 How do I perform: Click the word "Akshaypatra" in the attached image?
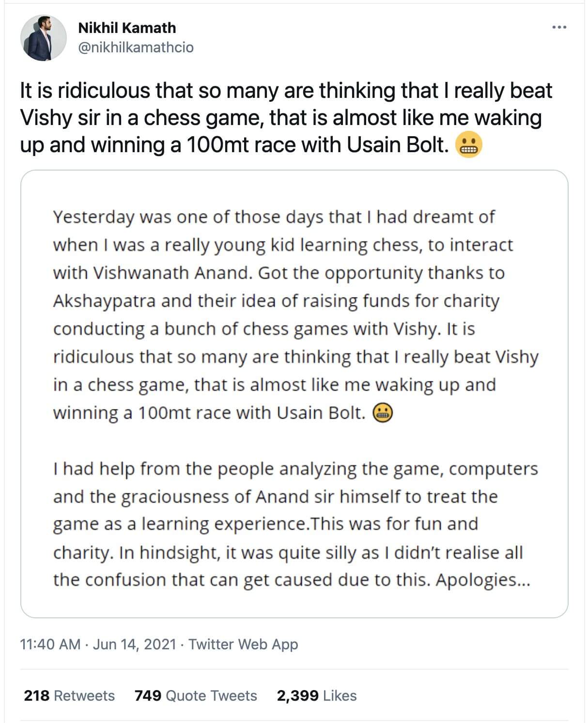coord(104,301)
